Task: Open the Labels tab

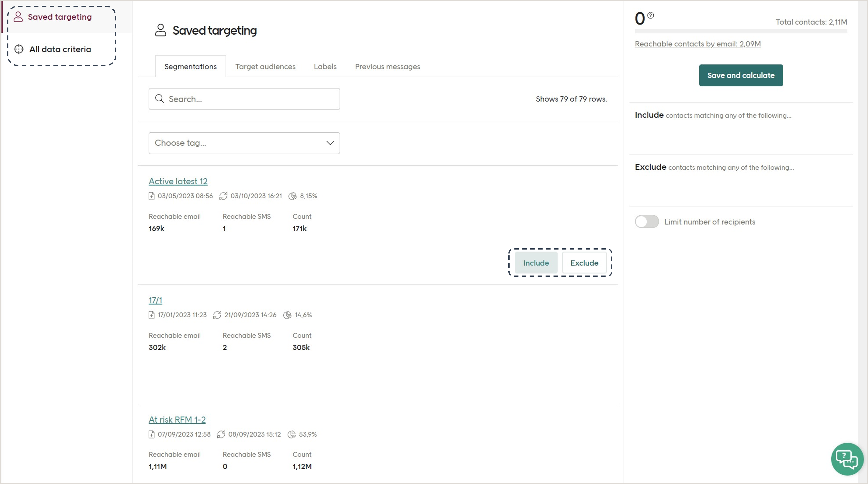Action: click(325, 67)
